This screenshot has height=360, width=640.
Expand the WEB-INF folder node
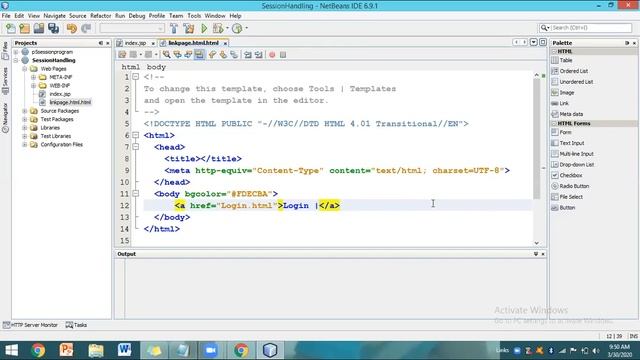click(x=33, y=86)
